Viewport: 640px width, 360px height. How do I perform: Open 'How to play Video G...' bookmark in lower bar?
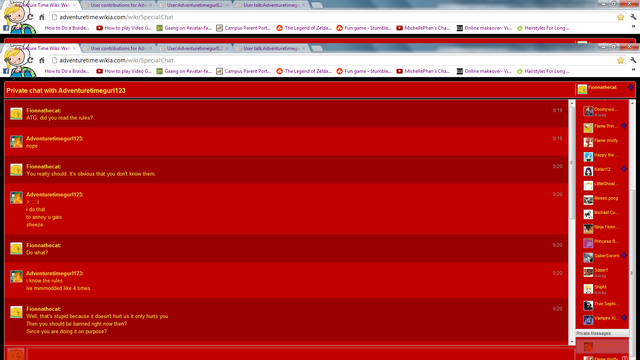[x=124, y=71]
